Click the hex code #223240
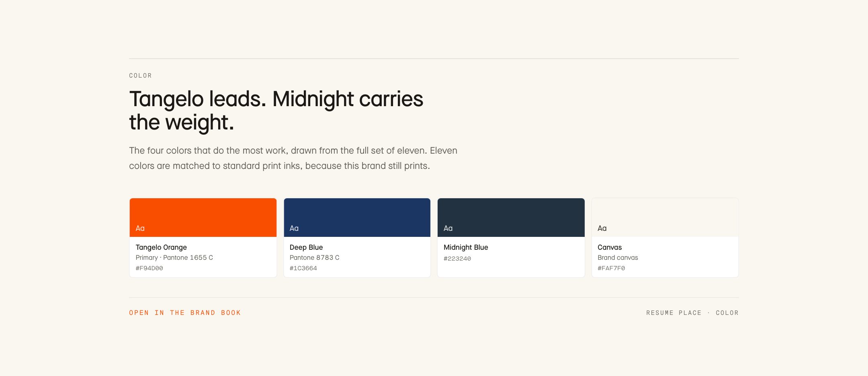868x376 pixels. [x=457, y=259]
